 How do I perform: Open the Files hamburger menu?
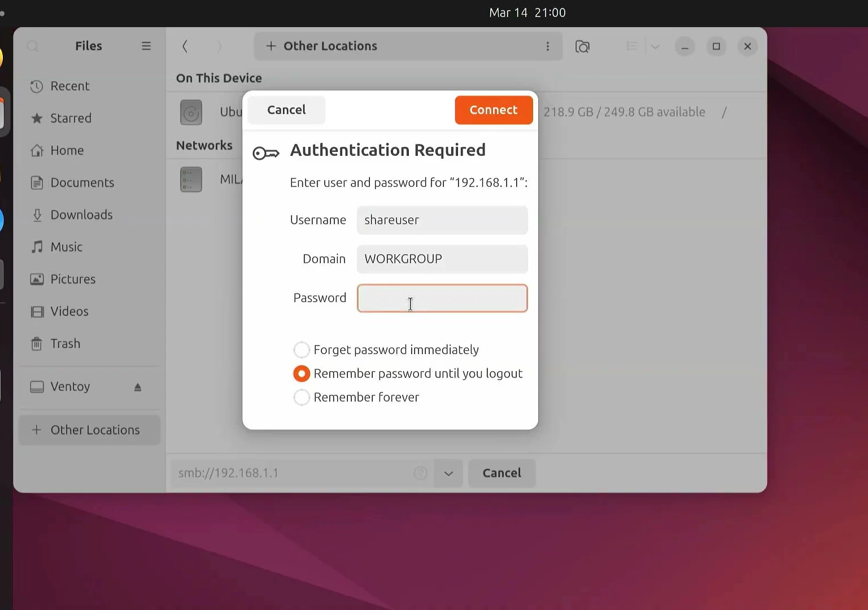[146, 46]
